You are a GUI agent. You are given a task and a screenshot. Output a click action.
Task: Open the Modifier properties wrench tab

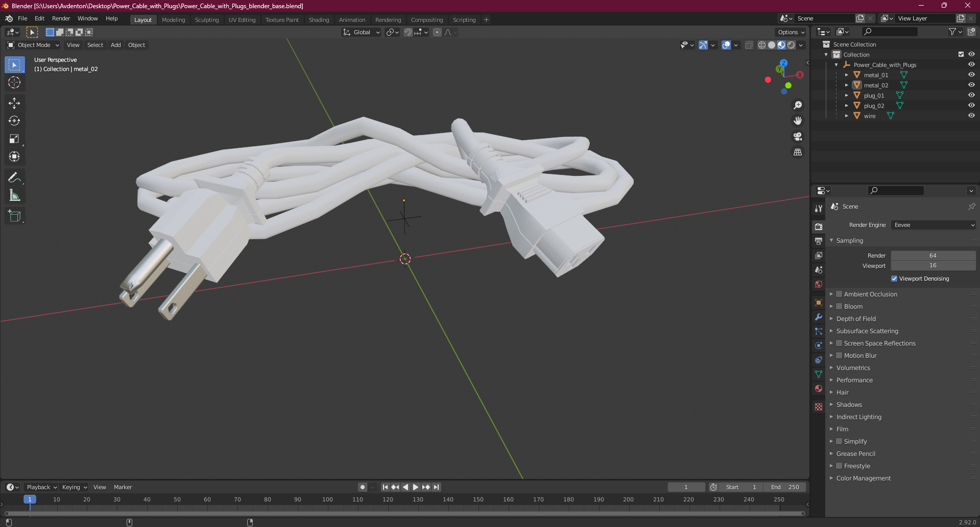click(819, 317)
